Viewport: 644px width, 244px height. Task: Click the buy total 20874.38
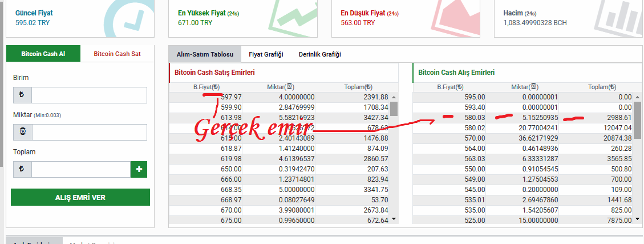(x=618, y=138)
